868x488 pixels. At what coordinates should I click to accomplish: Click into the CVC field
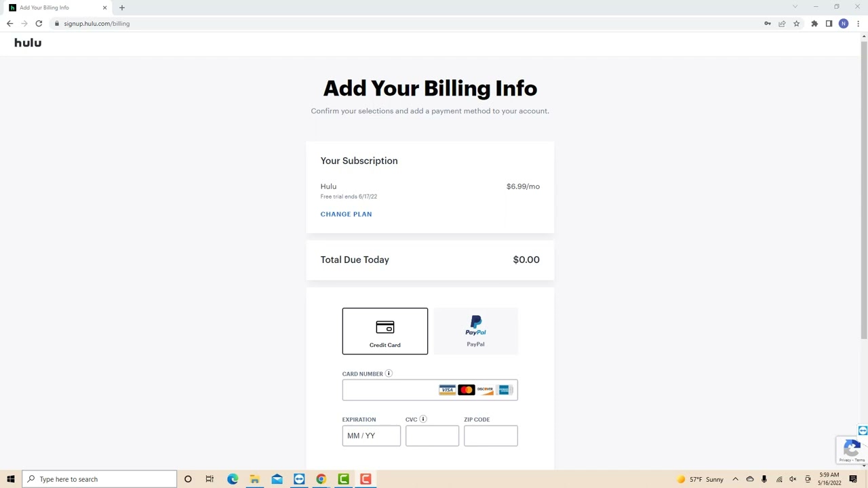(x=432, y=436)
